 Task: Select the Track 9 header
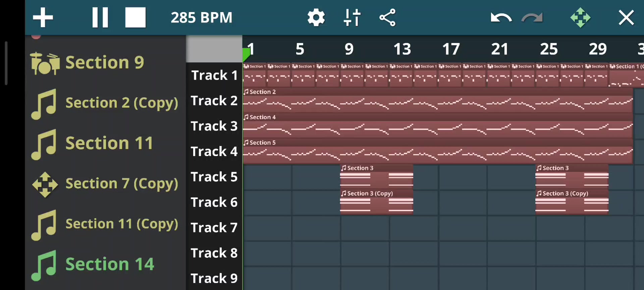click(214, 278)
